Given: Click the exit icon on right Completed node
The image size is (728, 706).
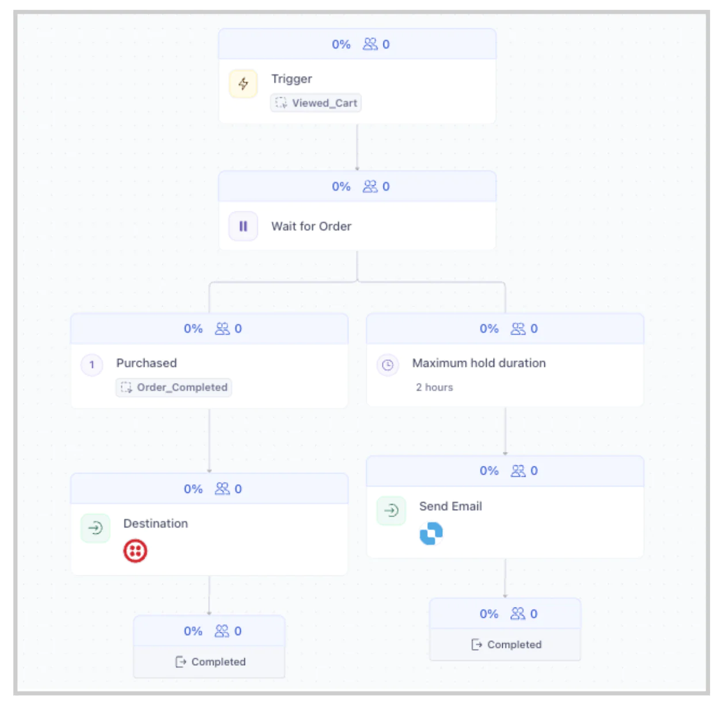Looking at the screenshot, I should [x=476, y=644].
